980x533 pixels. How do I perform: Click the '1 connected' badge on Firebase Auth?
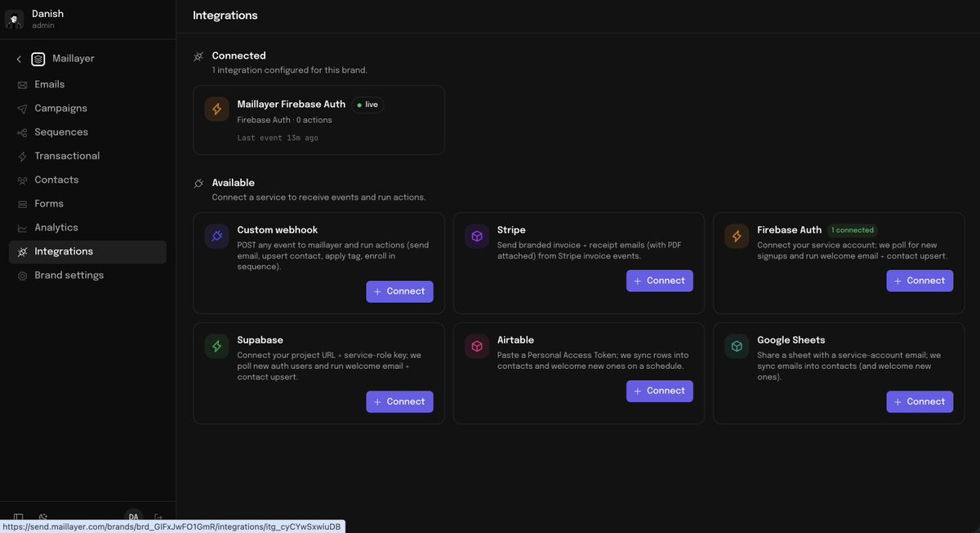(x=853, y=230)
